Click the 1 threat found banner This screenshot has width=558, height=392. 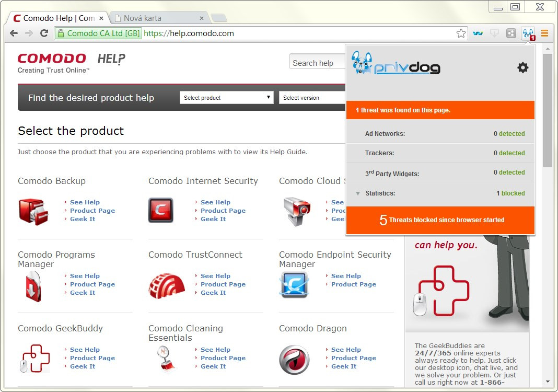440,110
